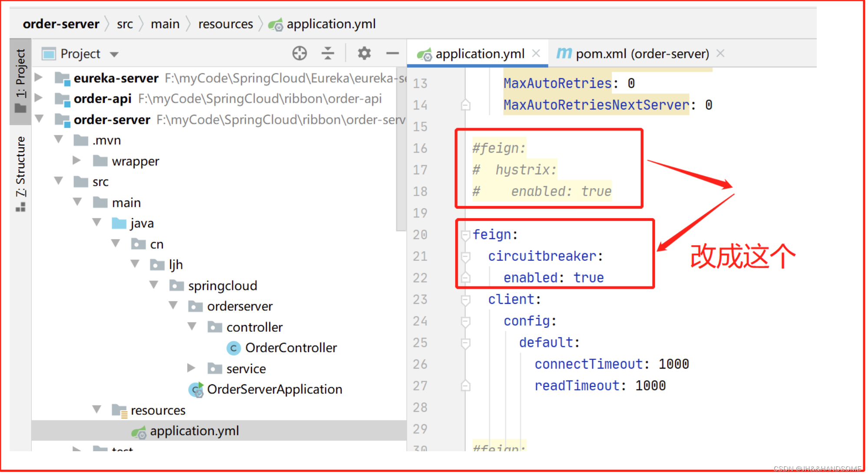868x476 pixels.
Task: Open the Z: Structure tool window tab
Action: tap(20, 174)
